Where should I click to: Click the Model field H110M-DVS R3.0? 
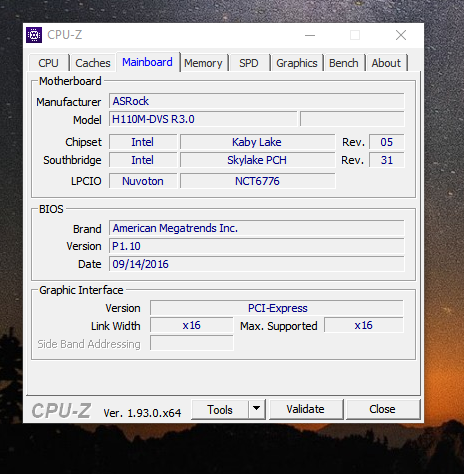coord(203,119)
